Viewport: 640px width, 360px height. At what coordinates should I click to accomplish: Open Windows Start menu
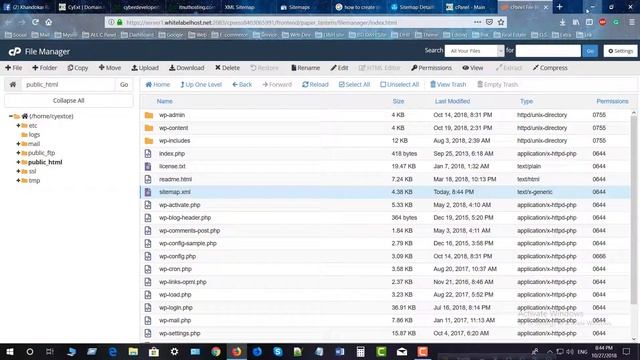click(x=9, y=351)
